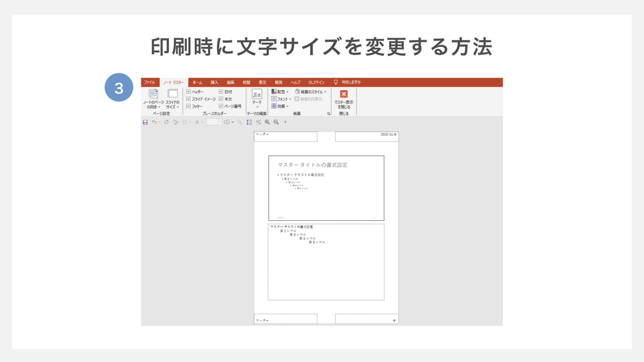
Task: Select the slide image placeholder thumbnail
Action: point(326,188)
